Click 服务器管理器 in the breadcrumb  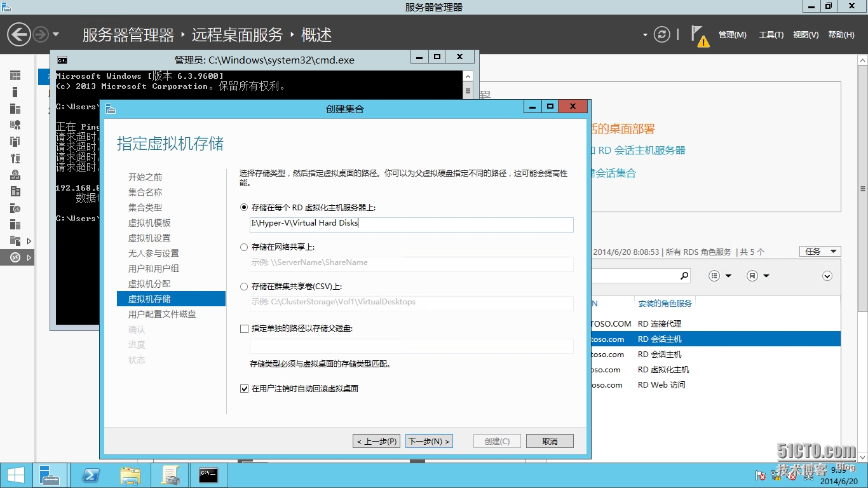(x=128, y=35)
